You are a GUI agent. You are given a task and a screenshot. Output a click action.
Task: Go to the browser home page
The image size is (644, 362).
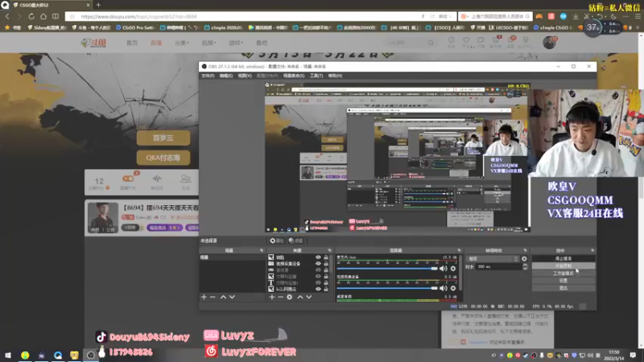[x=43, y=16]
